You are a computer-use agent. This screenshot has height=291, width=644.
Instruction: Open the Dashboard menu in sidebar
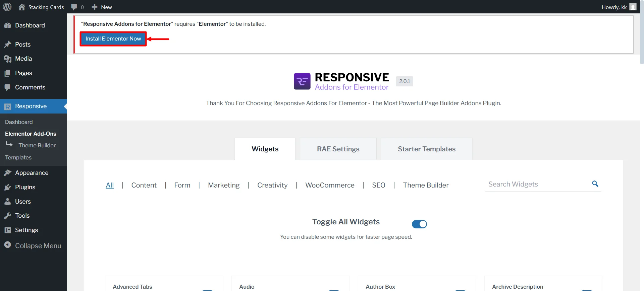[34, 25]
